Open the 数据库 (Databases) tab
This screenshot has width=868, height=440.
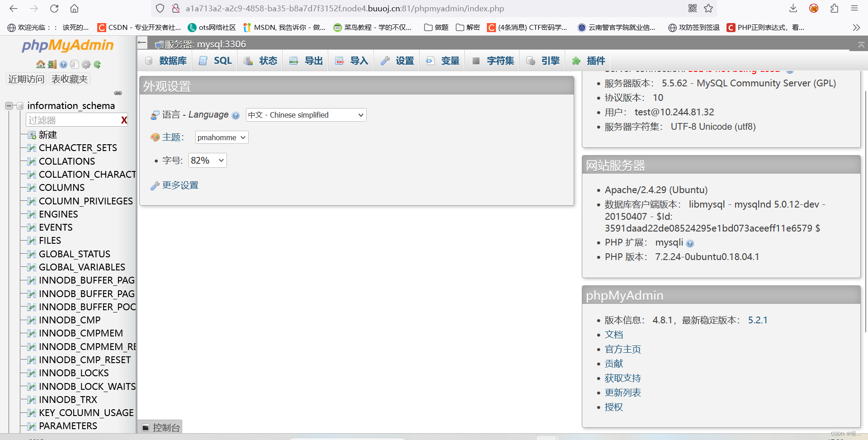tap(166, 61)
